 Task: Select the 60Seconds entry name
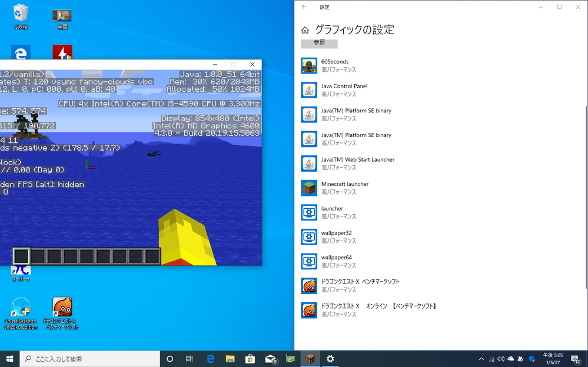335,62
